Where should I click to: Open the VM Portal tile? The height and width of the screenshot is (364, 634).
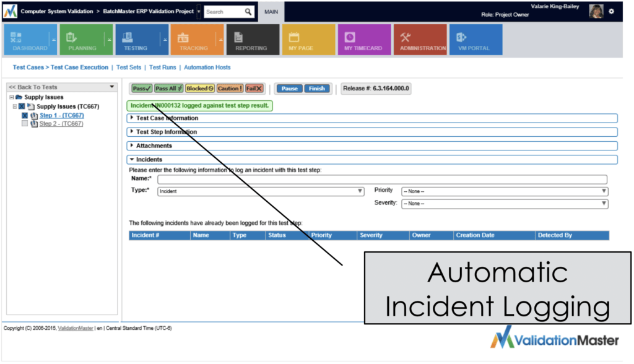point(476,40)
